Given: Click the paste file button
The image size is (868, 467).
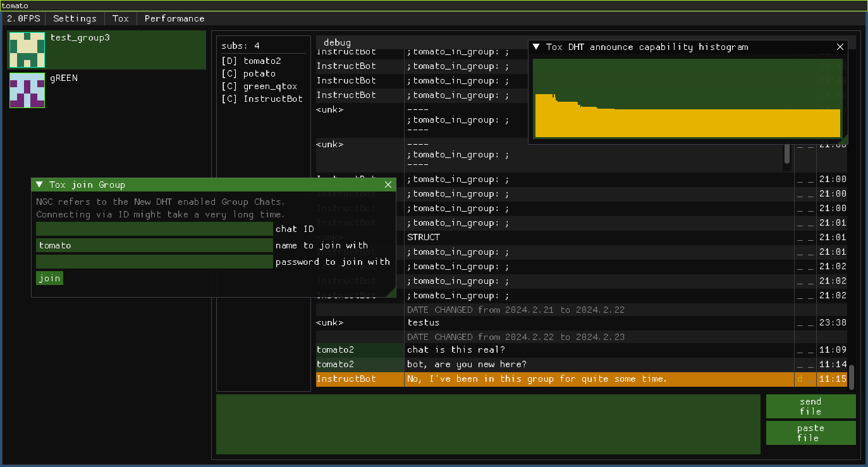Looking at the screenshot, I should (x=810, y=433).
